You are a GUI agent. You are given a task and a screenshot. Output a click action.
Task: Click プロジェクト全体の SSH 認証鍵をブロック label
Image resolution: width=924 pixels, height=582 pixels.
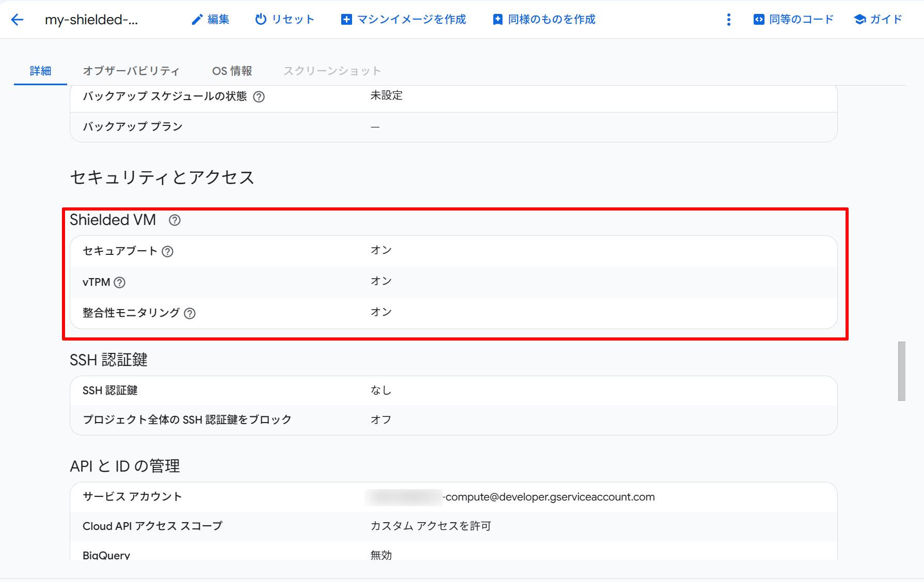click(187, 420)
